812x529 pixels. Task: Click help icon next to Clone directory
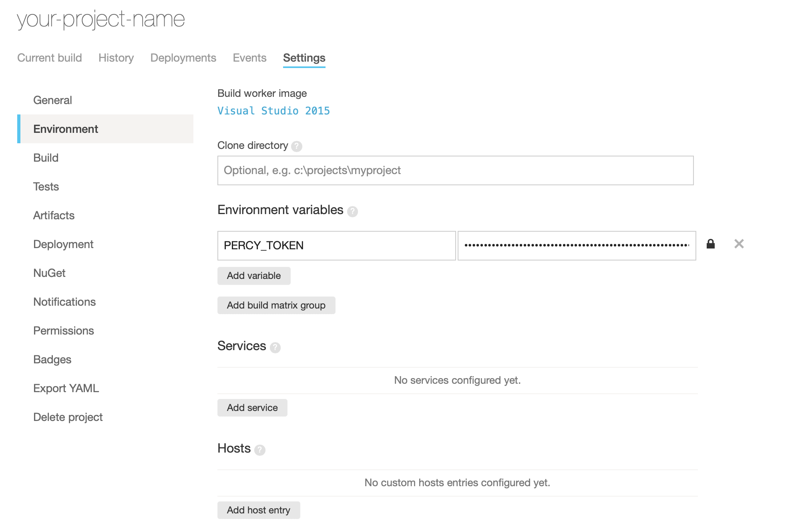[x=297, y=146]
